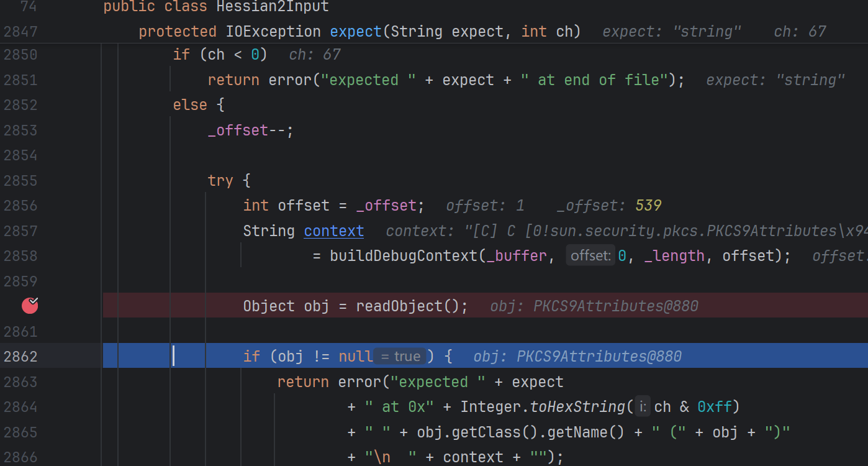
Task: Click the buildDebugContext method name
Action: click(x=403, y=256)
